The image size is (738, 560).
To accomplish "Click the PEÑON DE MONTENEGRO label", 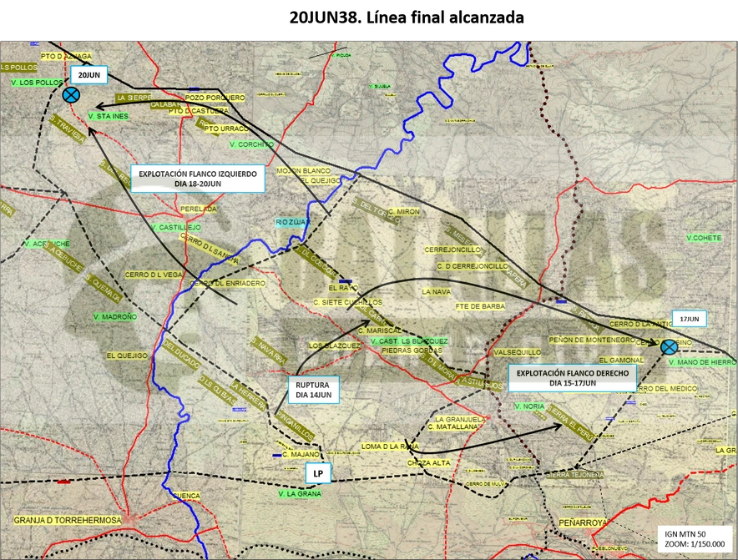I will pos(592,340).
